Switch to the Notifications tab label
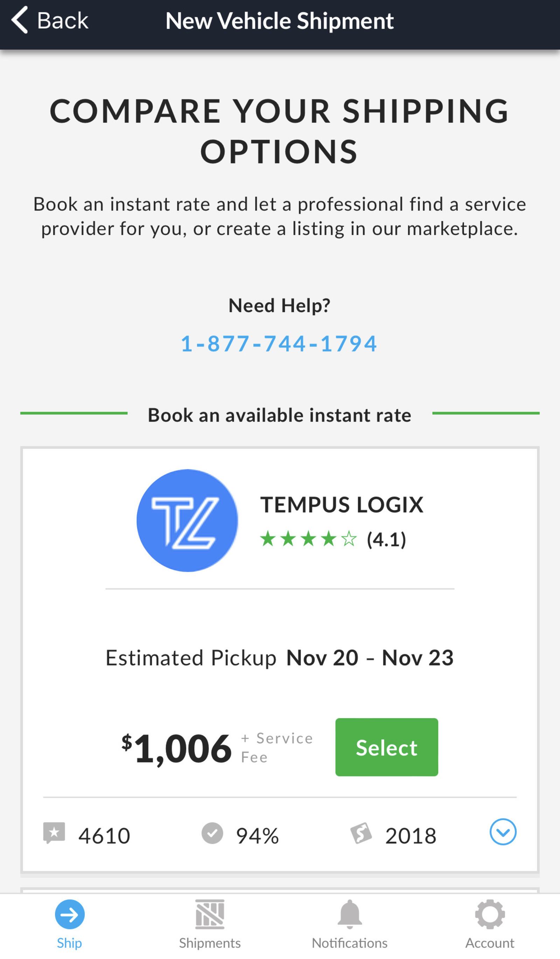The image size is (560, 959). pyautogui.click(x=350, y=943)
